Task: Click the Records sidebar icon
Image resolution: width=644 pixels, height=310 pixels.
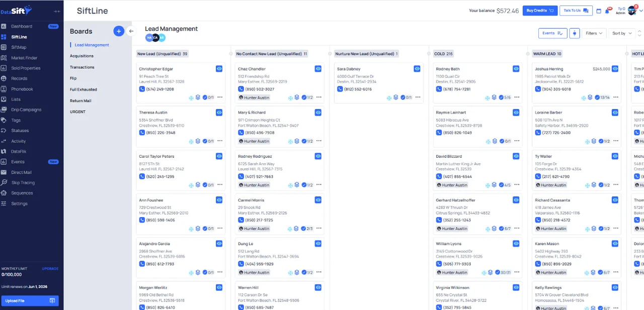Action: coord(4,78)
